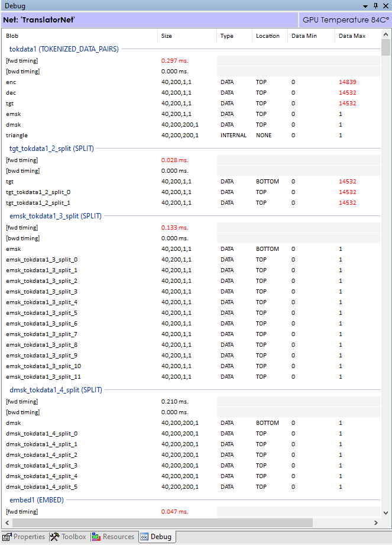
Task: Click the horizontal scrollbar right arrow
Action: [375, 523]
